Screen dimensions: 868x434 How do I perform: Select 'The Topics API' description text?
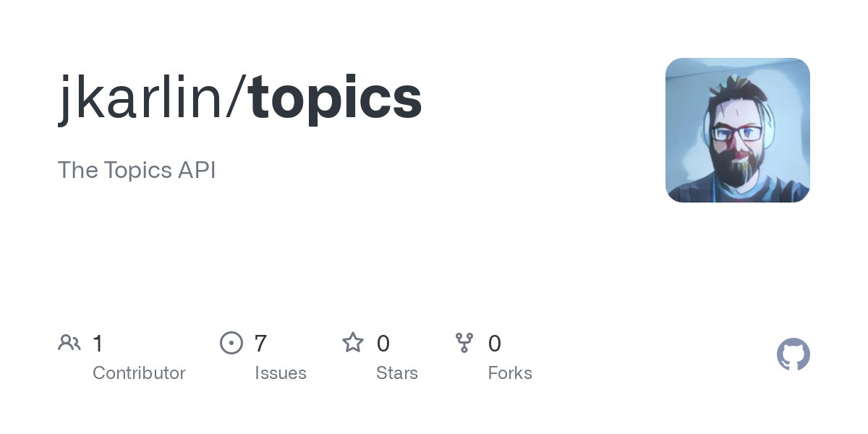pyautogui.click(x=137, y=171)
